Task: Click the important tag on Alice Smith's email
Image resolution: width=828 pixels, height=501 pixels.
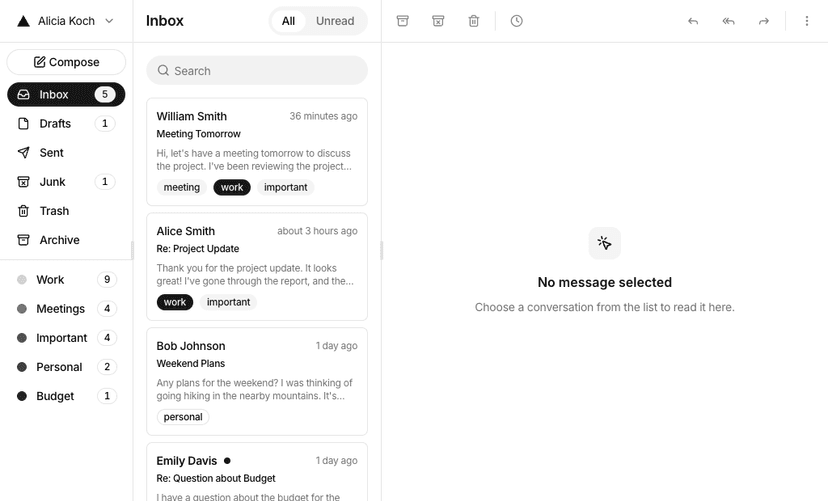Action: [x=228, y=302]
